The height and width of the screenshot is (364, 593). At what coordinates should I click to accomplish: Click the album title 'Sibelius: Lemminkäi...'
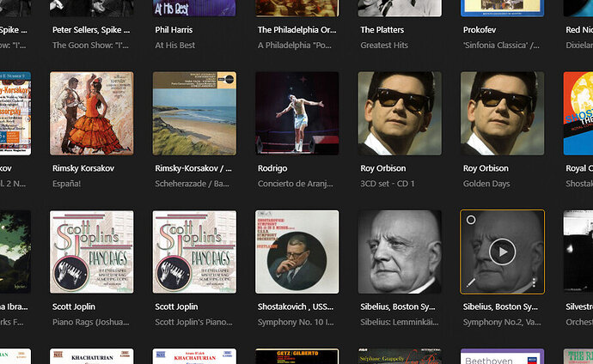[400, 323]
